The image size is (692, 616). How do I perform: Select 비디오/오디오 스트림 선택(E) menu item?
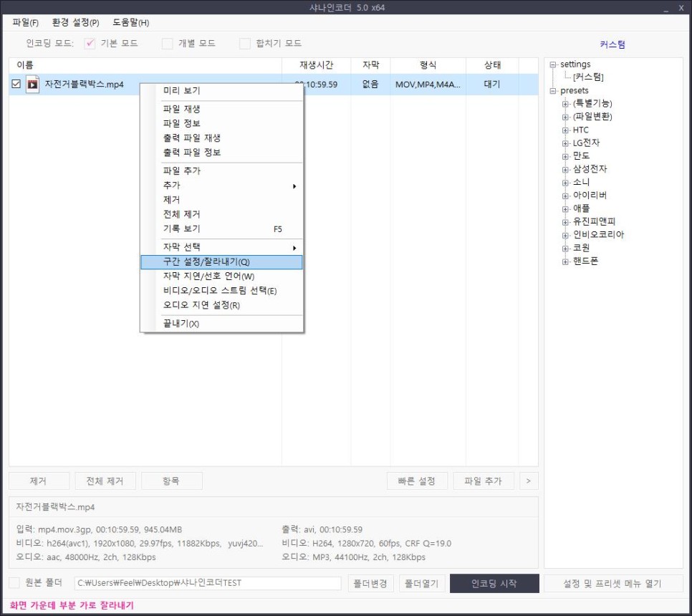222,291
